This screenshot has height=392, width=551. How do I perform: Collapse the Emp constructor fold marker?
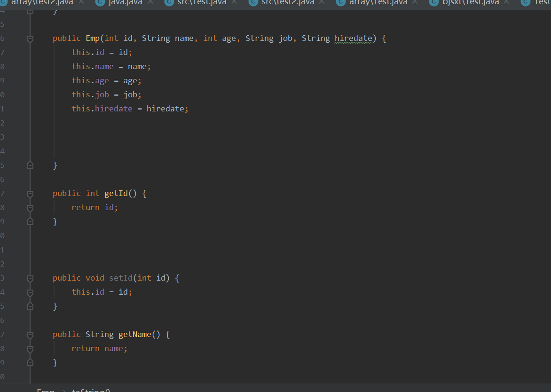pyautogui.click(x=30, y=39)
